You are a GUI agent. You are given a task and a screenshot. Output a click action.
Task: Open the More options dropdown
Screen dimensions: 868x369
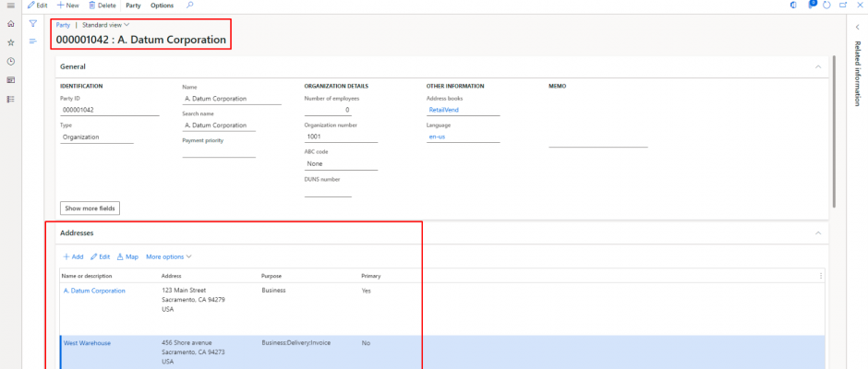pos(169,256)
